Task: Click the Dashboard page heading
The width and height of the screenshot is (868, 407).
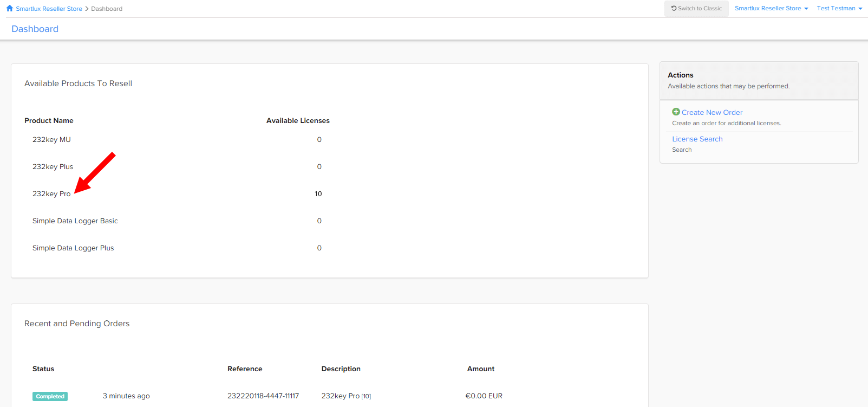Action: [35, 29]
